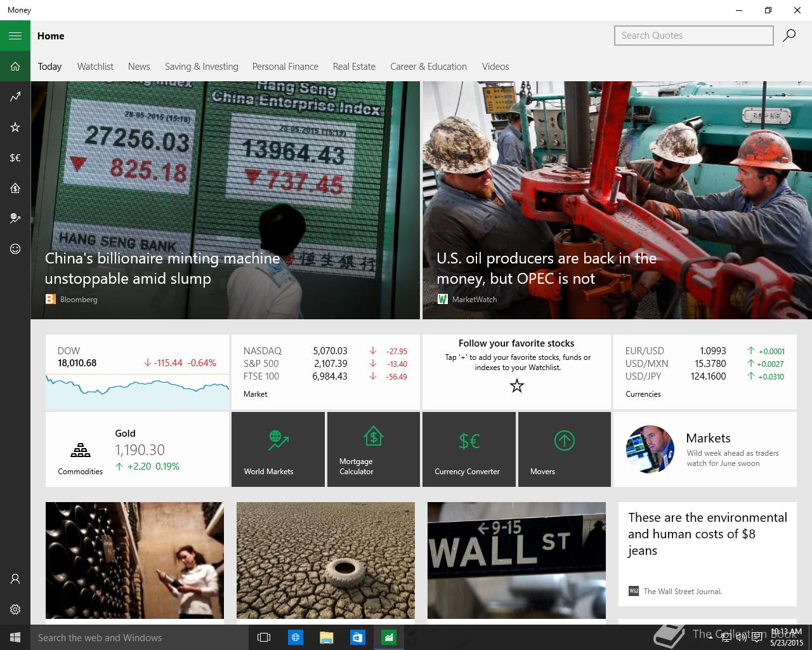
Task: Open the Videos tab
Action: [495, 67]
